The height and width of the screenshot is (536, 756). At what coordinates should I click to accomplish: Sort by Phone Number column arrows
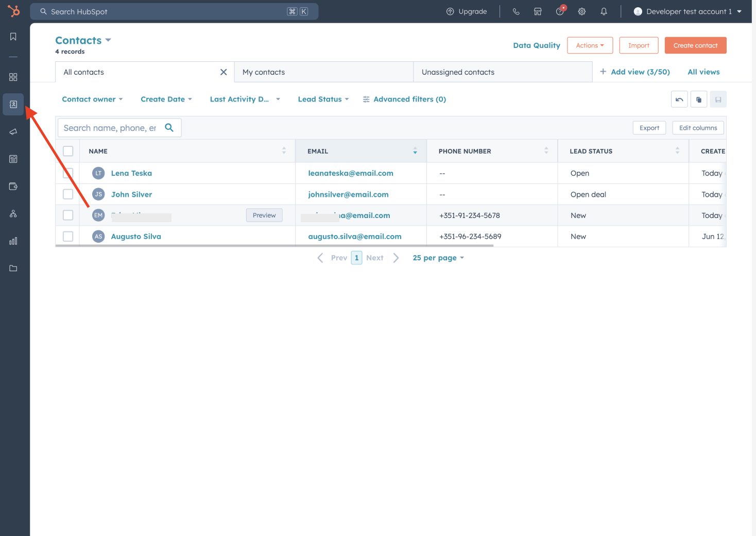pos(546,150)
